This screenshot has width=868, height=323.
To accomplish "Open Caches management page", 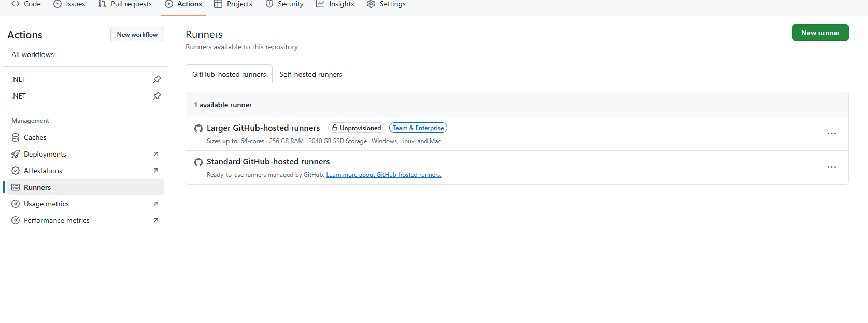I will (x=35, y=137).
